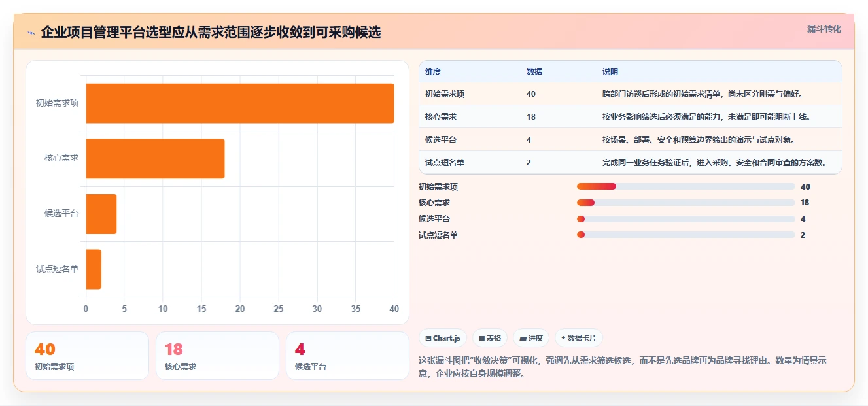868x406 pixels.
Task: Click the 试点短名单 bar in the chart
Action: pos(94,269)
